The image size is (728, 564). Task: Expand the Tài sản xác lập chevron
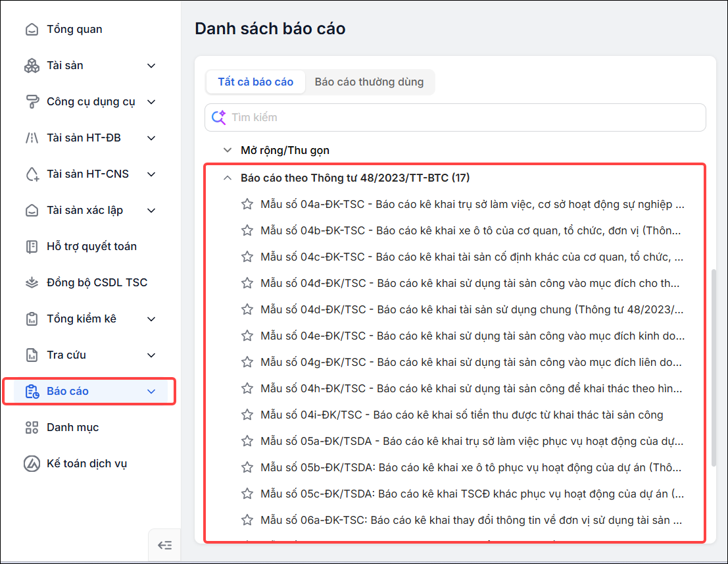[151, 211]
